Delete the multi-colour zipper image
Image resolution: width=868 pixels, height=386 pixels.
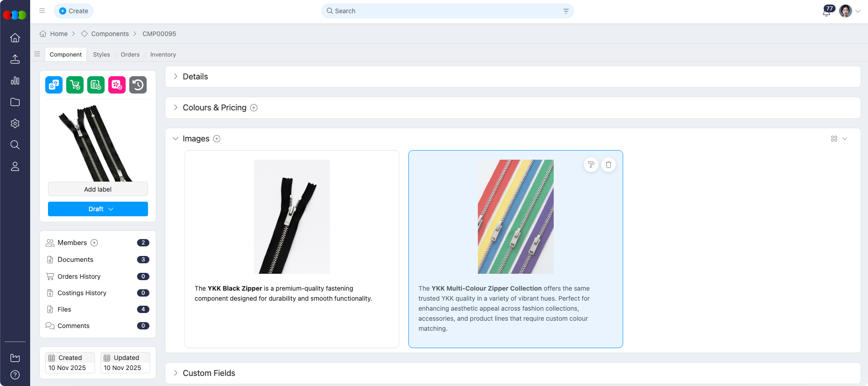coord(609,165)
